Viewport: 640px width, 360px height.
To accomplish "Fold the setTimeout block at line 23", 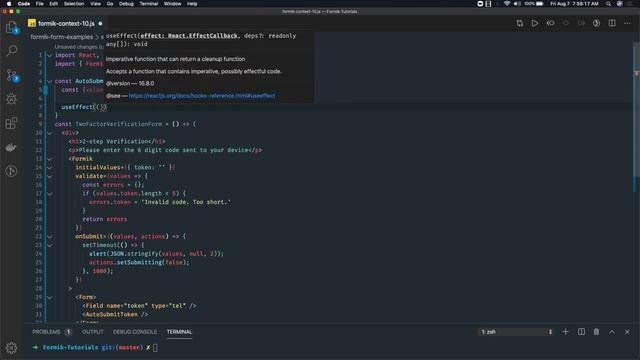I will tap(49, 245).
